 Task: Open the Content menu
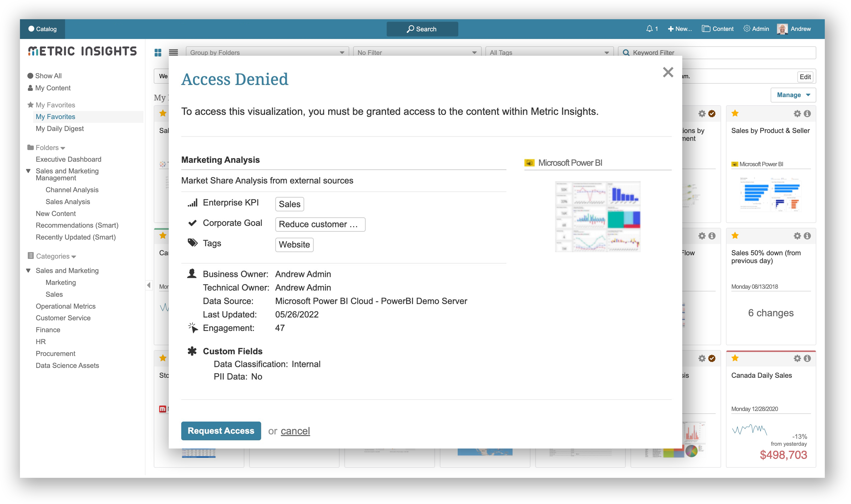(x=717, y=29)
